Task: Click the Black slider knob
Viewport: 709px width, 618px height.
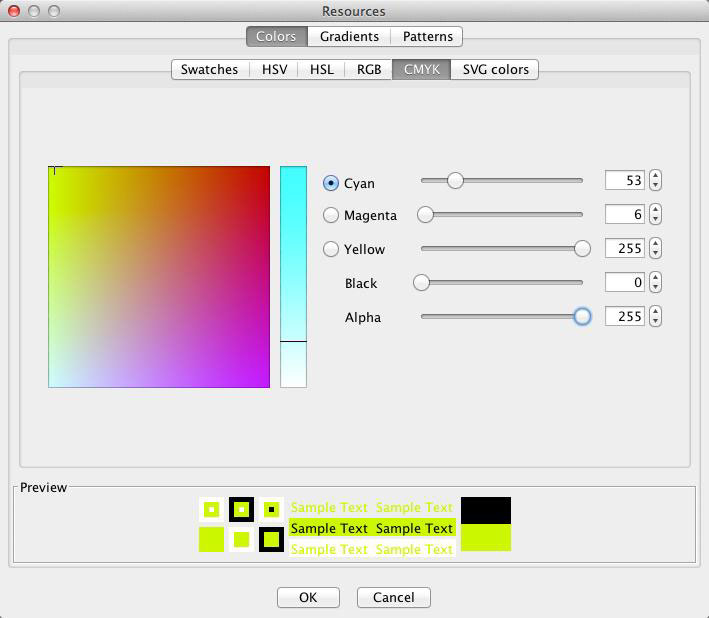Action: [421, 283]
